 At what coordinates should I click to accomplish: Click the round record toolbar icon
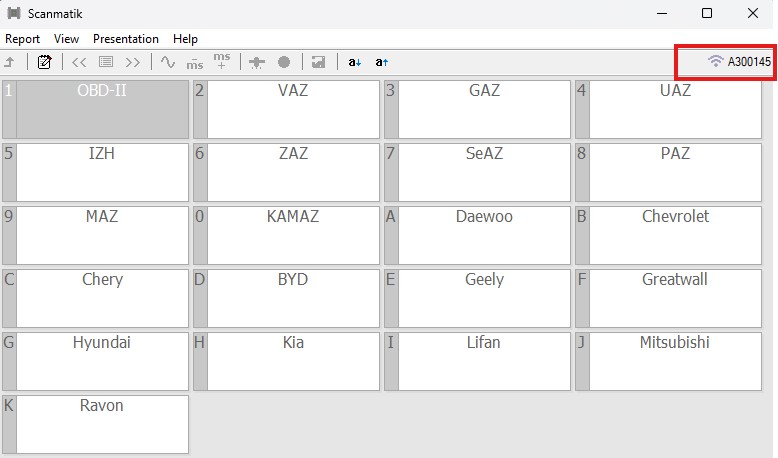284,62
